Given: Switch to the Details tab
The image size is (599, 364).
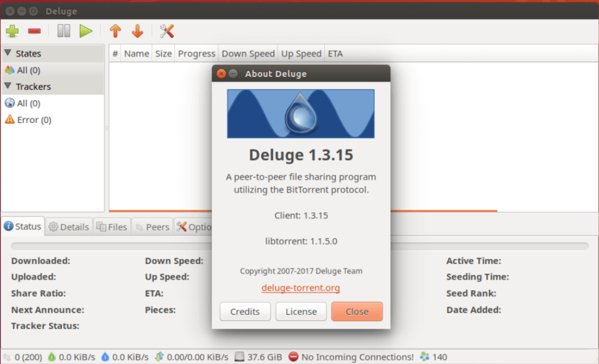Looking at the screenshot, I should tap(69, 227).
